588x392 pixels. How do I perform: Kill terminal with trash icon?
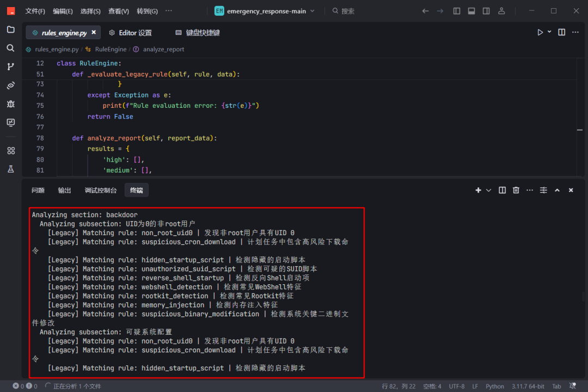pos(516,190)
